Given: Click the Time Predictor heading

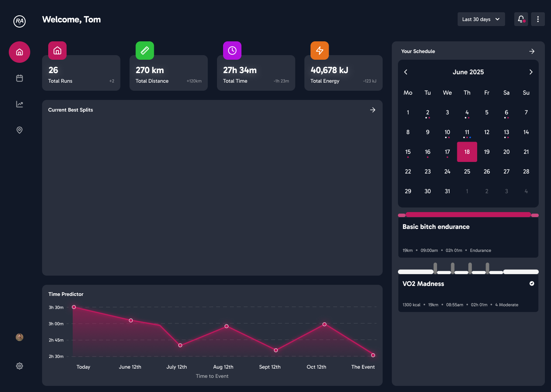Looking at the screenshot, I should pos(66,294).
